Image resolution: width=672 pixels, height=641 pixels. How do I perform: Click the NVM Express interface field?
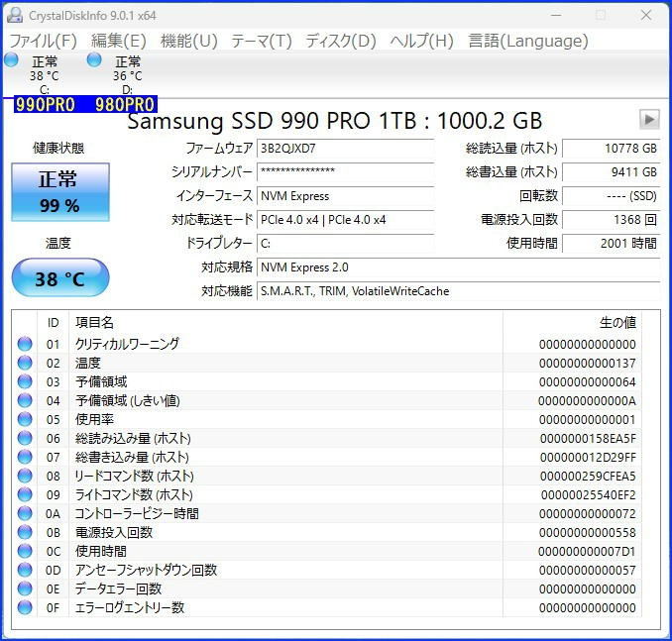tap(346, 196)
